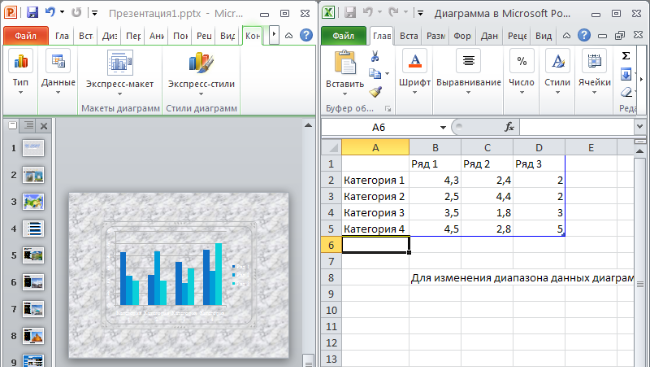
Task: Expand the Excel formula bar
Action: point(639,127)
